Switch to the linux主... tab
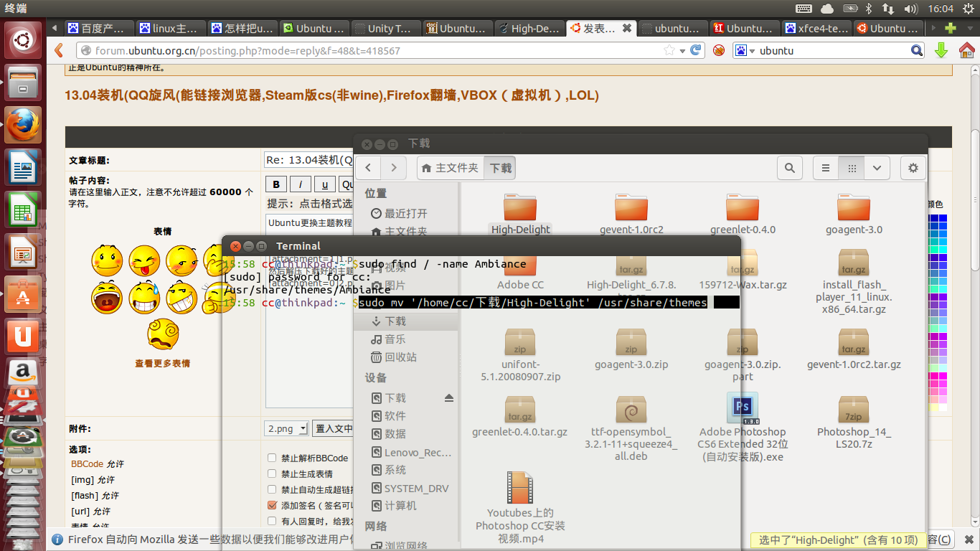The width and height of the screenshot is (980, 551). click(x=171, y=28)
